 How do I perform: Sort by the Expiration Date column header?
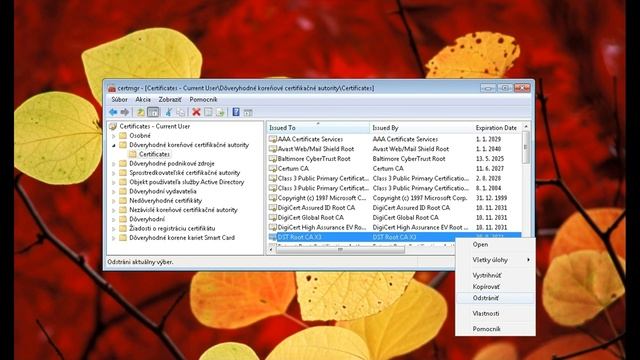[497, 128]
